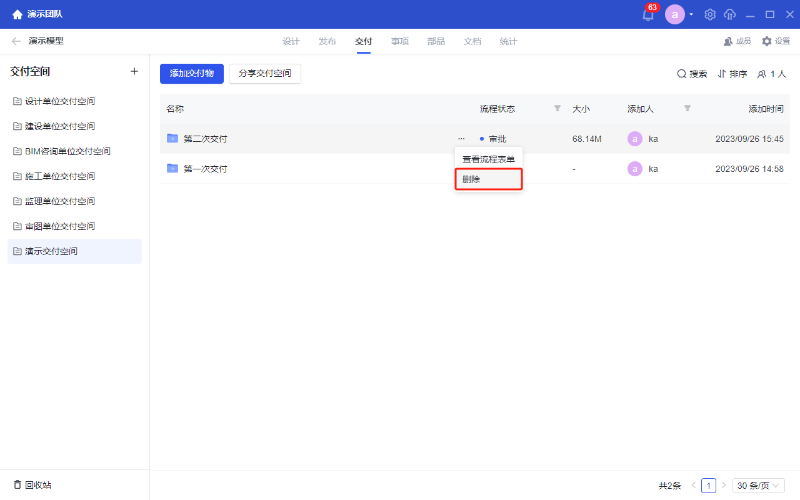The height and width of the screenshot is (500, 800).
Task: Expand the user avatar dropdown
Action: click(691, 15)
